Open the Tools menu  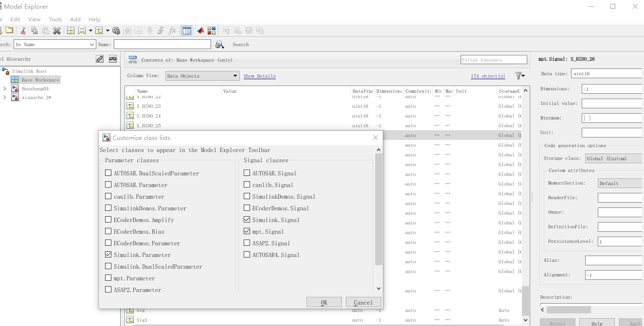pos(55,19)
